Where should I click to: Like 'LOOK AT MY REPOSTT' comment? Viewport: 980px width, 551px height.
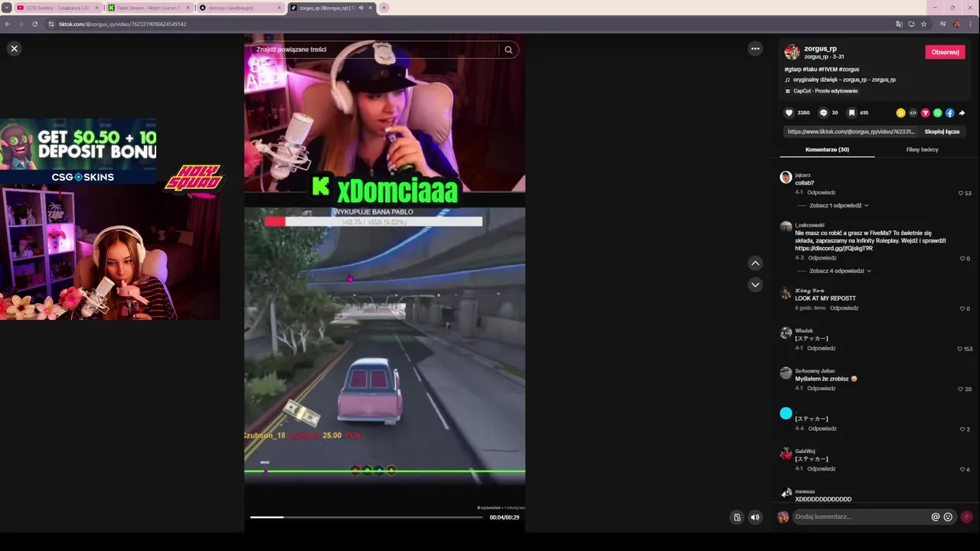pos(962,308)
